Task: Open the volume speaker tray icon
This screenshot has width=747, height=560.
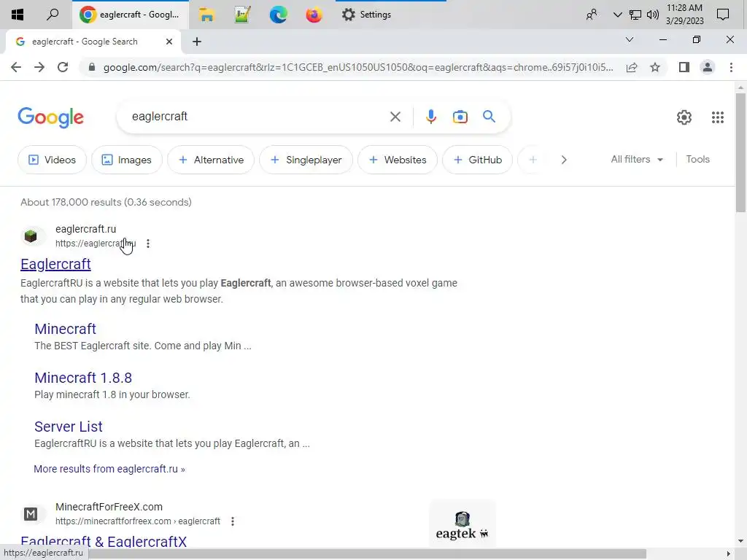Action: [653, 15]
